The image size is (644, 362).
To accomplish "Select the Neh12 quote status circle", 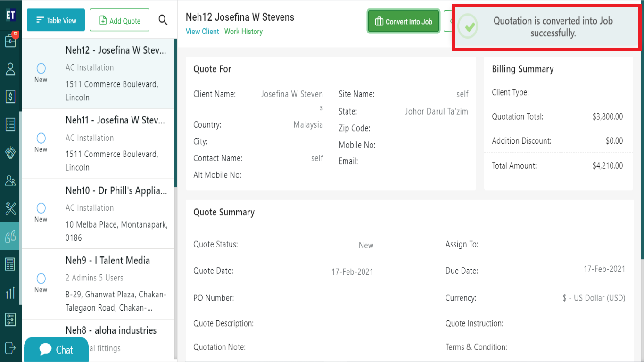I will [41, 68].
